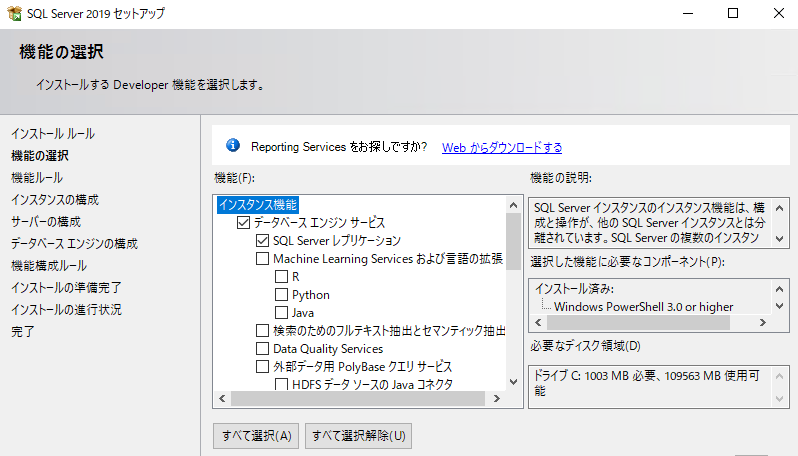798x456 pixels.
Task: Click すべて選択(A) button
Action: 256,436
